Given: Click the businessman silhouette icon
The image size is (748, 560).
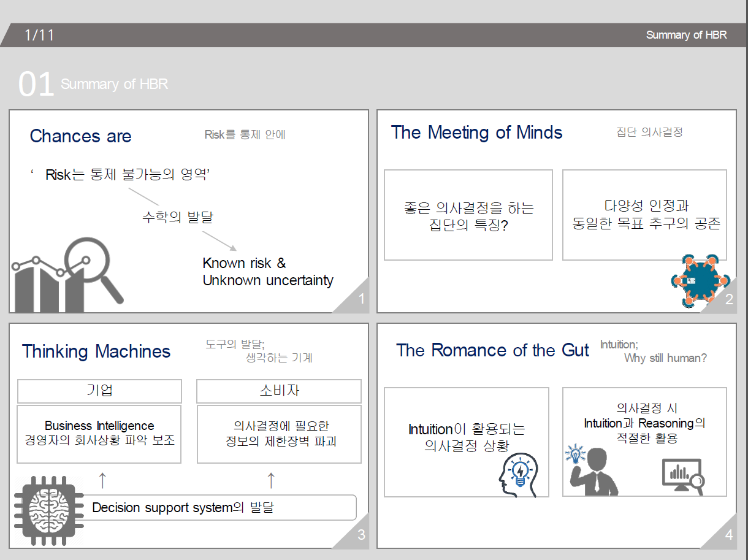Looking at the screenshot, I should pos(593,471).
